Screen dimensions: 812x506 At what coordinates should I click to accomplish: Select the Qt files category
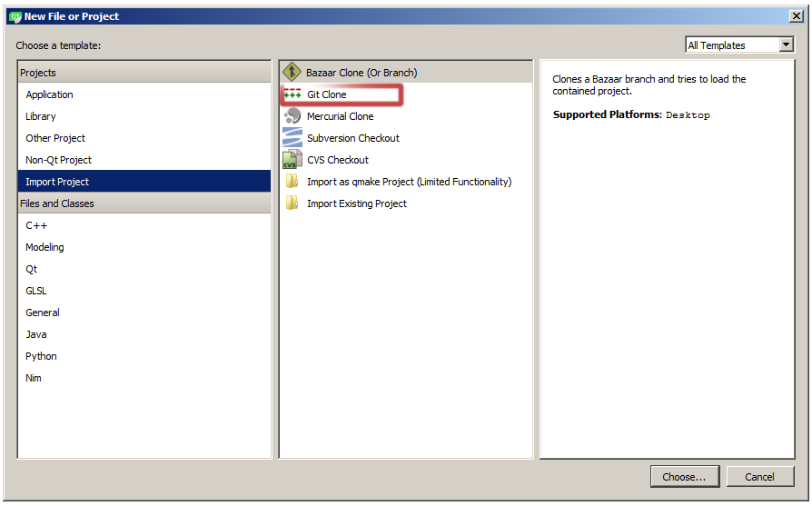click(x=144, y=269)
